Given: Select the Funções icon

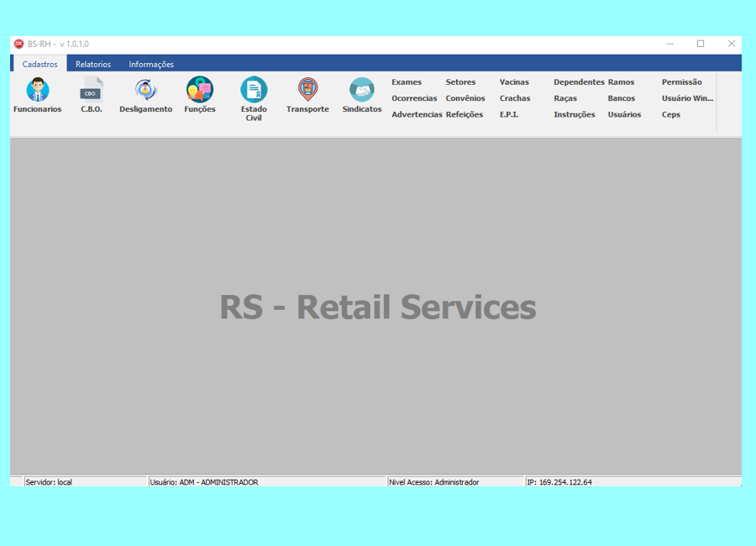Looking at the screenshot, I should pyautogui.click(x=200, y=89).
